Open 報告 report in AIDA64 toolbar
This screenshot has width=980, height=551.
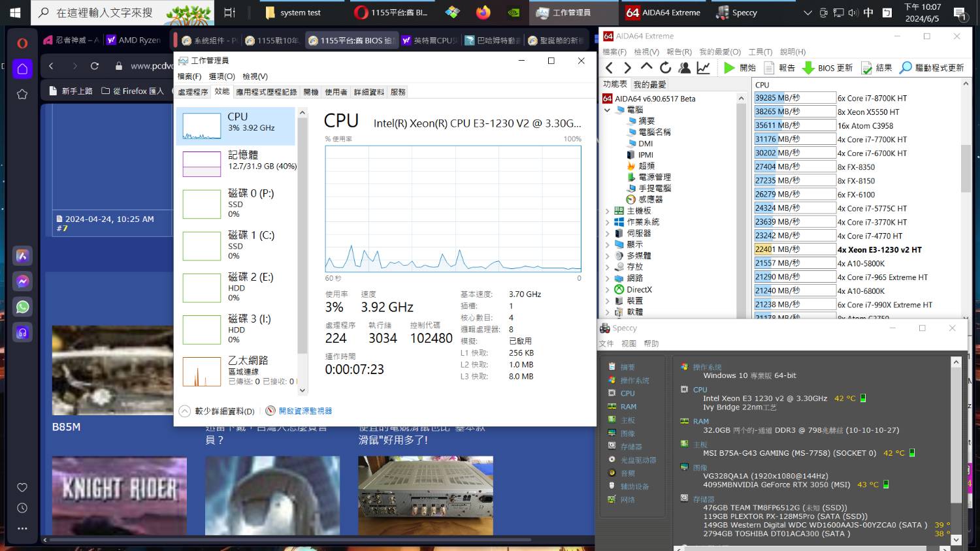[x=779, y=67]
